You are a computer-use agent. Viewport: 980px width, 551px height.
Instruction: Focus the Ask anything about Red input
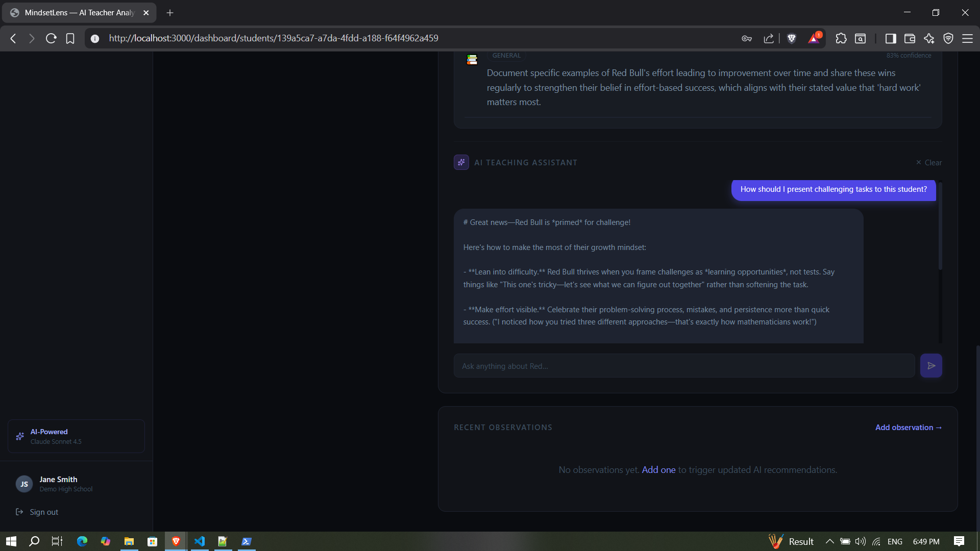click(684, 366)
